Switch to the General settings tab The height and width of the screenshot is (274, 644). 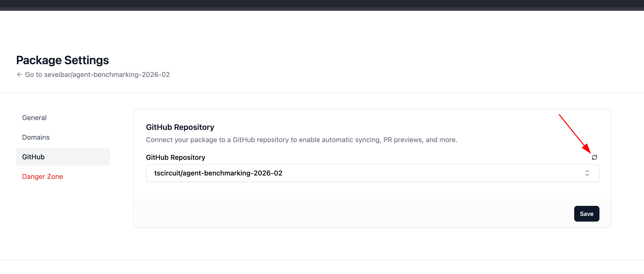(34, 118)
